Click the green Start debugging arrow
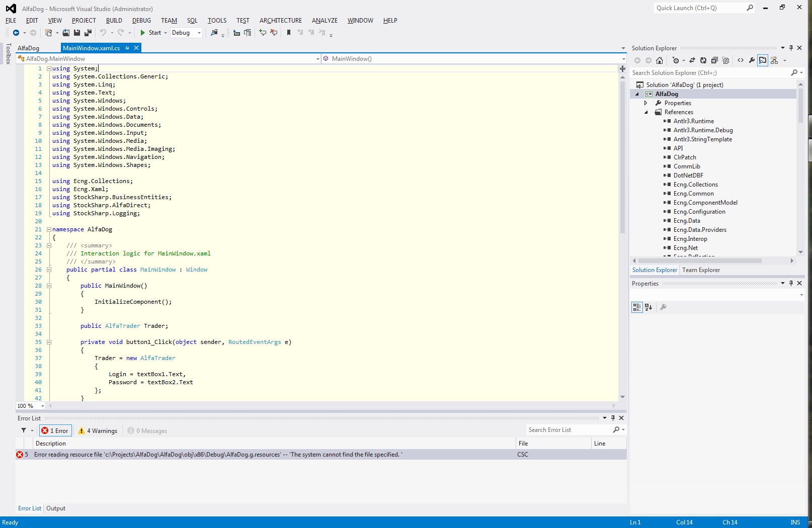812x528 pixels. tap(143, 33)
